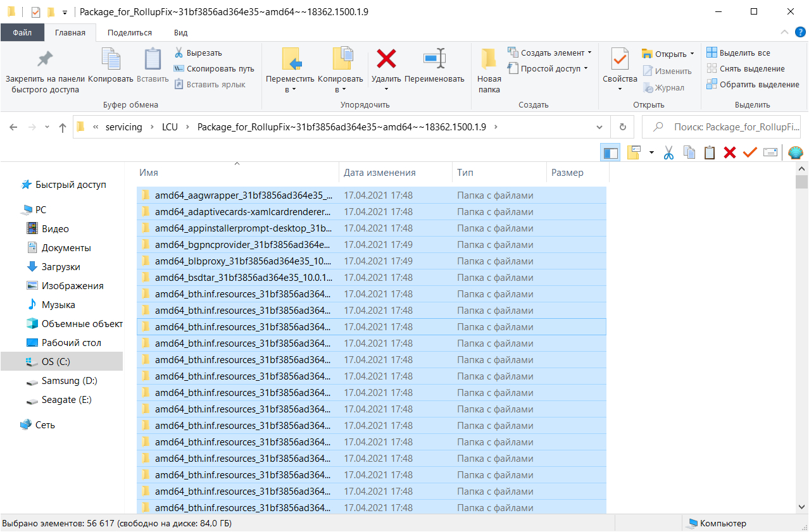Click the Back arrow navigation button
The height and width of the screenshot is (532, 809).
click(13, 127)
